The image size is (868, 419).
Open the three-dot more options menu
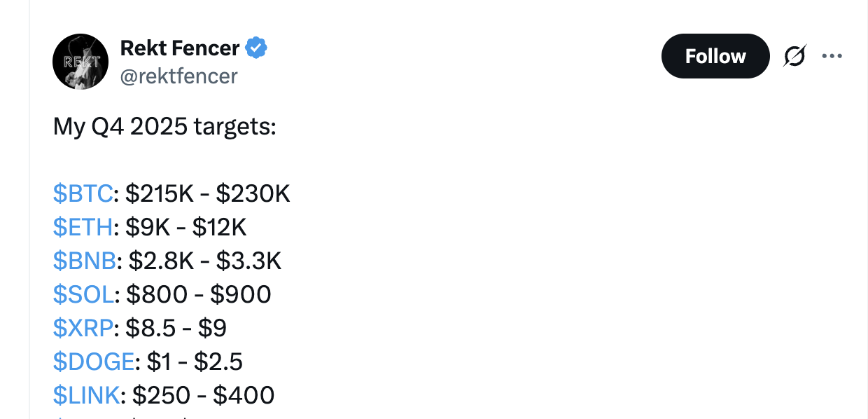pos(832,56)
